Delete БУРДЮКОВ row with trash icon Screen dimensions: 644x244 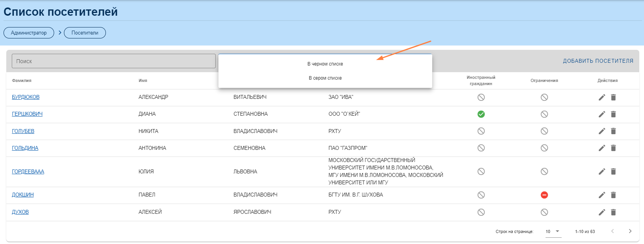[x=613, y=97]
